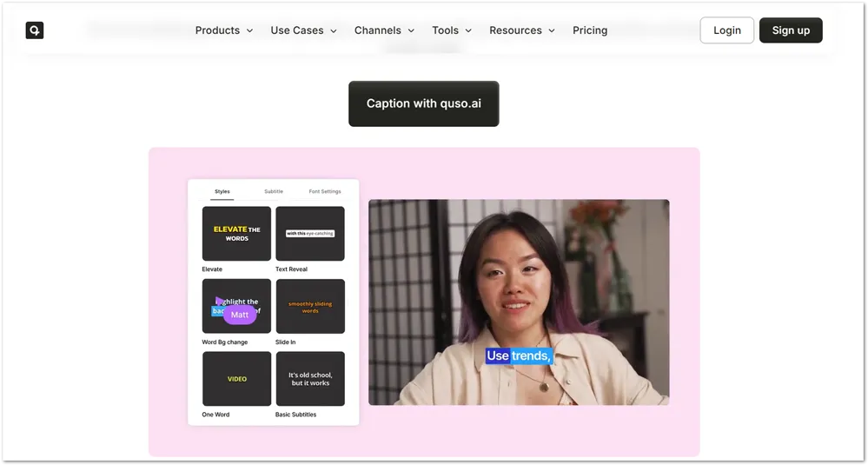Click the Text Reveal label
The image size is (868, 465).
pos(291,269)
